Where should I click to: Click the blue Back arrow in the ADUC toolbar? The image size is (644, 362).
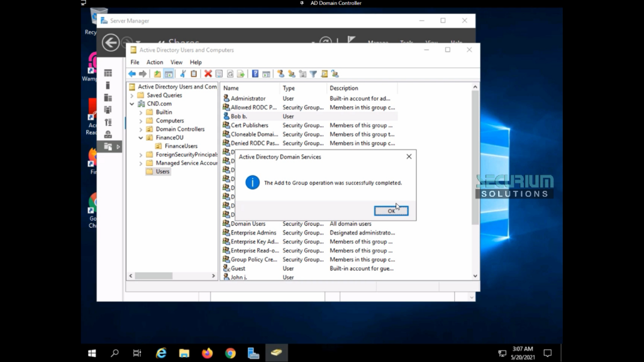[x=132, y=74]
